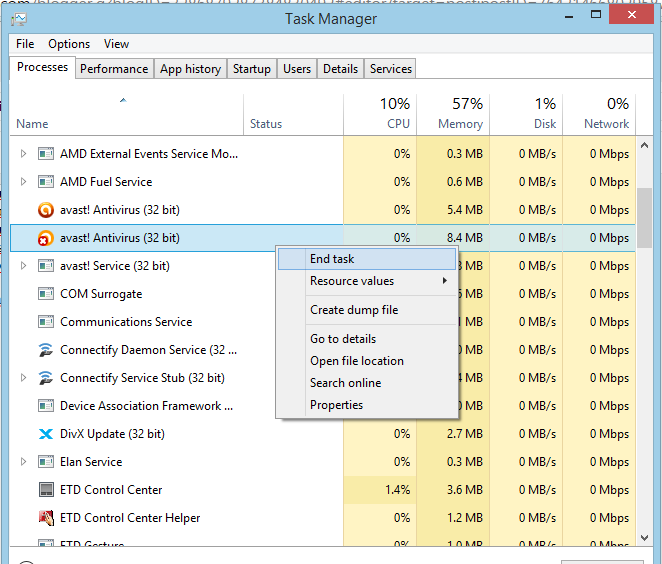Switch to the Performance tab
Screen dimensions: 662x564
point(114,69)
